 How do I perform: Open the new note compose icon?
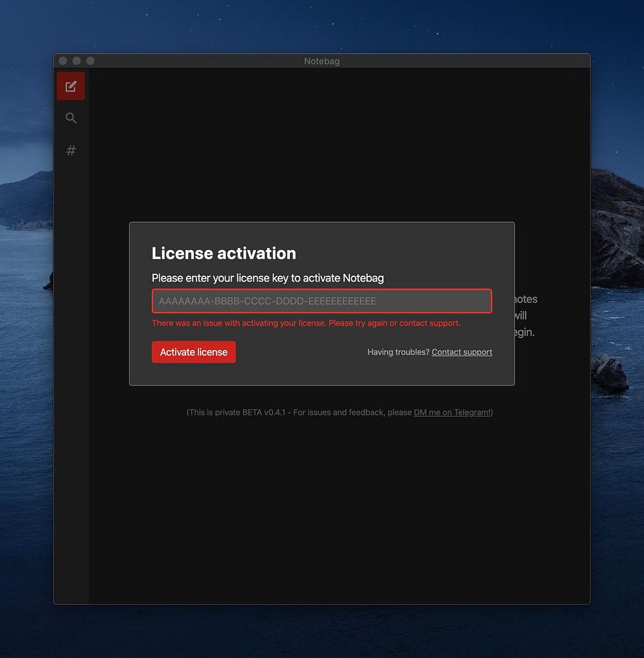(71, 86)
